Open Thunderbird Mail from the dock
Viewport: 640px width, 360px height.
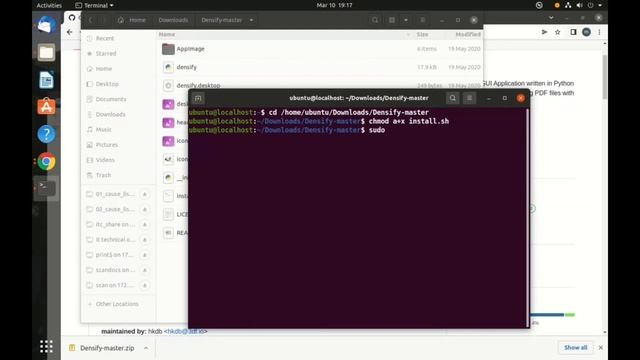pos(46,25)
